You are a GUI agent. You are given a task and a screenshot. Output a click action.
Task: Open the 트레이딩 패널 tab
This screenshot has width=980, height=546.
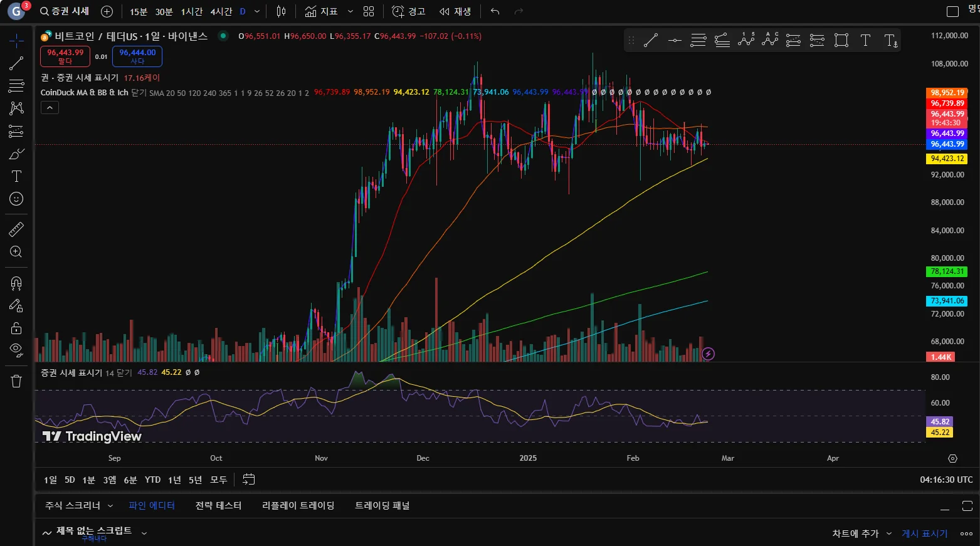(382, 505)
